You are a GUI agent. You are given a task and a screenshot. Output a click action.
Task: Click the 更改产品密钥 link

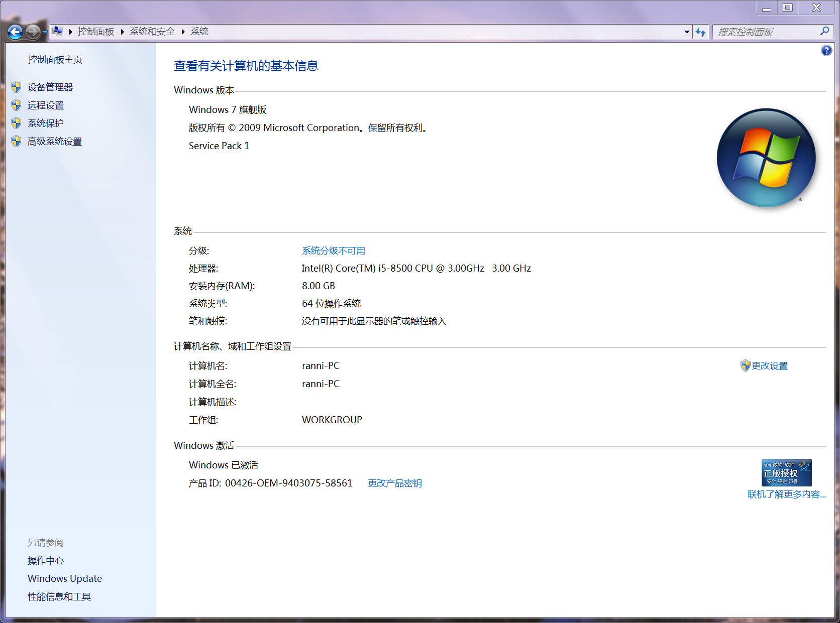click(x=394, y=483)
